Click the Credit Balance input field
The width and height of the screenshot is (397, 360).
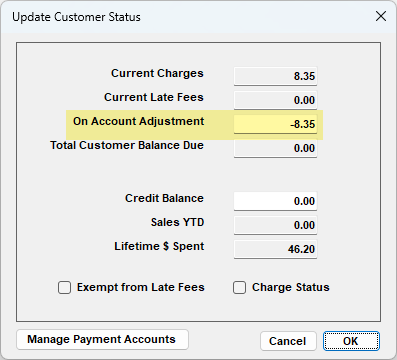pyautogui.click(x=275, y=201)
